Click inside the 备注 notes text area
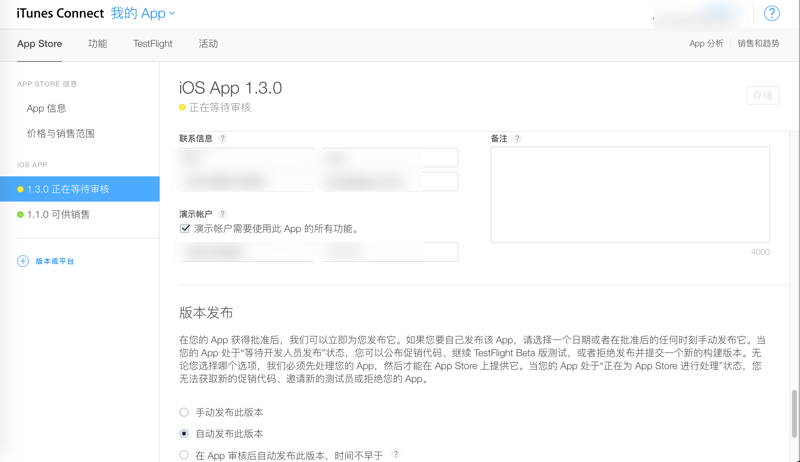This screenshot has height=462, width=800. pyautogui.click(x=630, y=194)
